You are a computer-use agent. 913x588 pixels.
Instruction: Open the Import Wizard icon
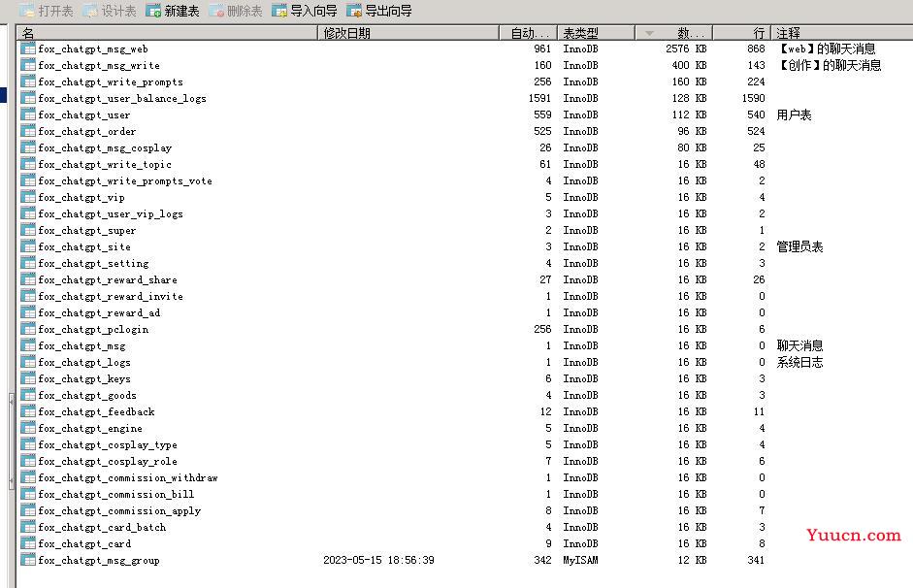point(279,11)
